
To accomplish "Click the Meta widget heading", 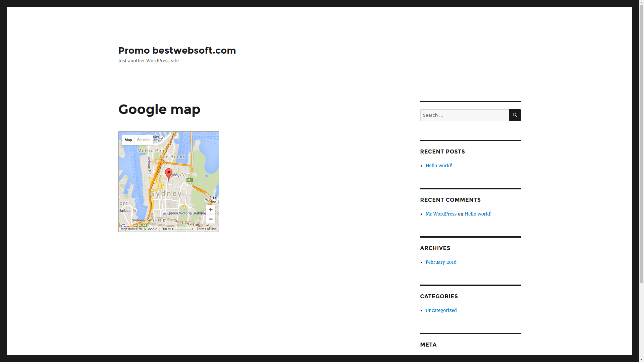I will (x=428, y=345).
